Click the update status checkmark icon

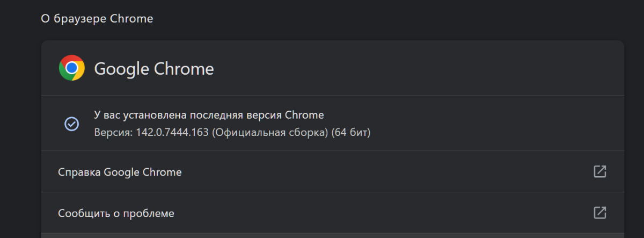coord(71,124)
